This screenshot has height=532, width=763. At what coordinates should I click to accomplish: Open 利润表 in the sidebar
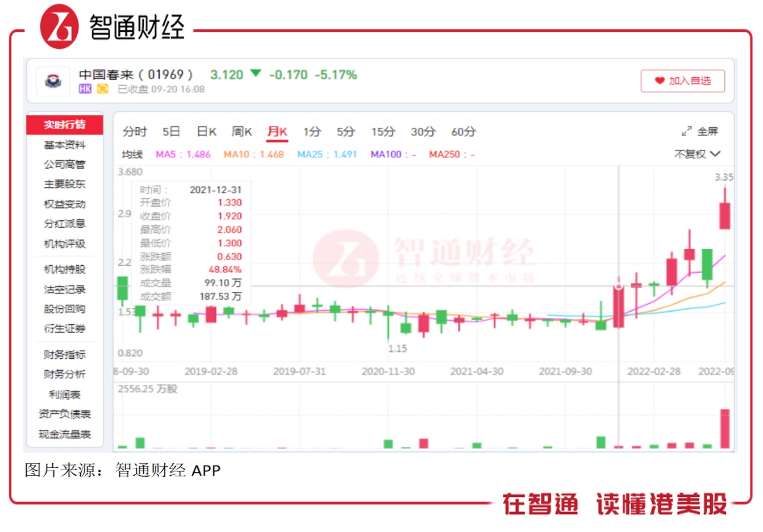coord(65,395)
